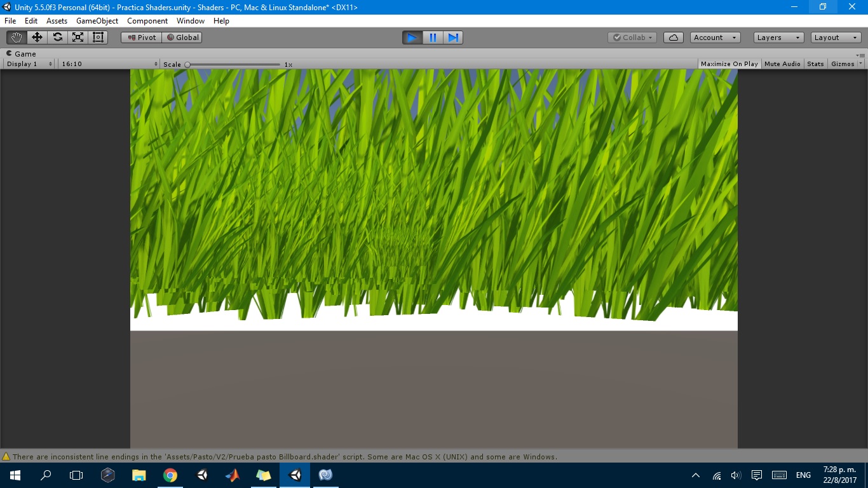Open the cloud Services button

(674, 37)
